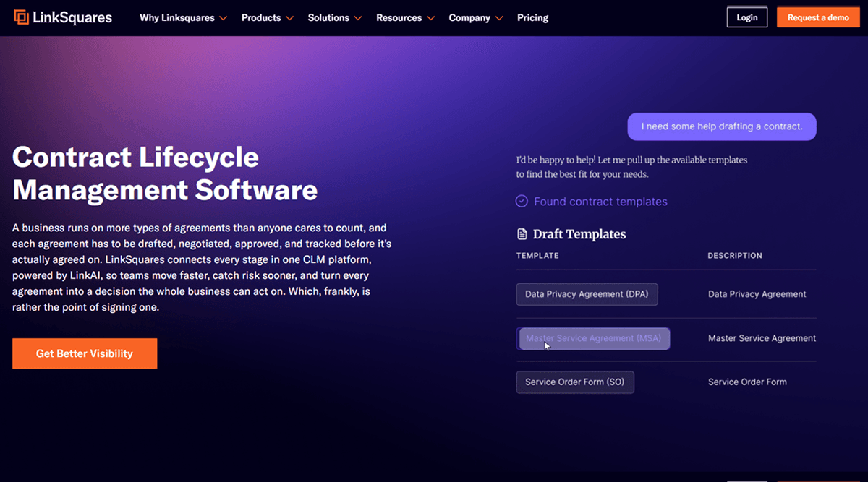Click Master Service Agreement description text

[x=762, y=338]
